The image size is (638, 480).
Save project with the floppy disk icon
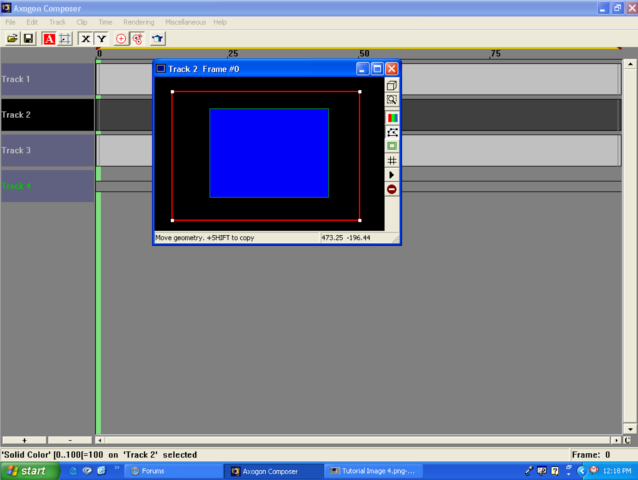click(28, 39)
